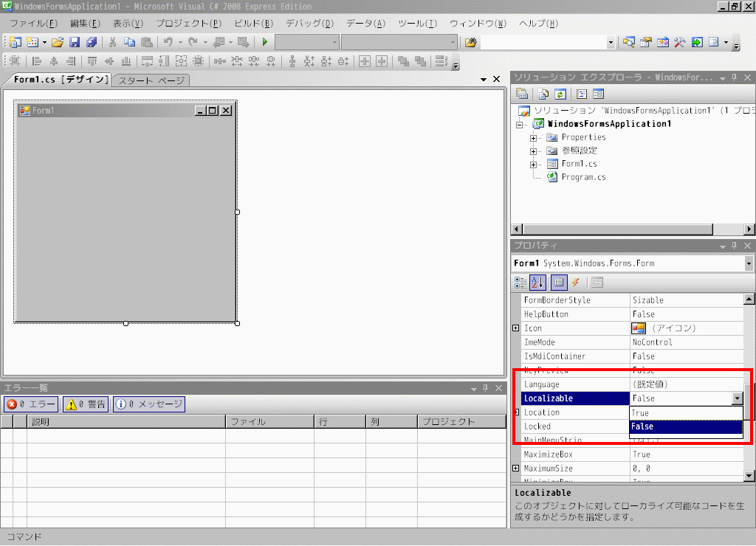756x546 pixels.
Task: Click the Align Tops layout icon
Action: 92,61
